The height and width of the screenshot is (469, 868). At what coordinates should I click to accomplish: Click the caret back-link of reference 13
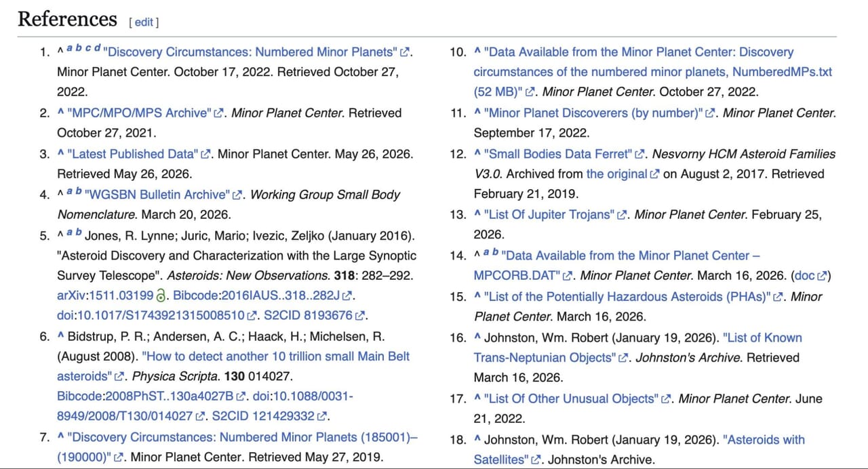point(477,215)
